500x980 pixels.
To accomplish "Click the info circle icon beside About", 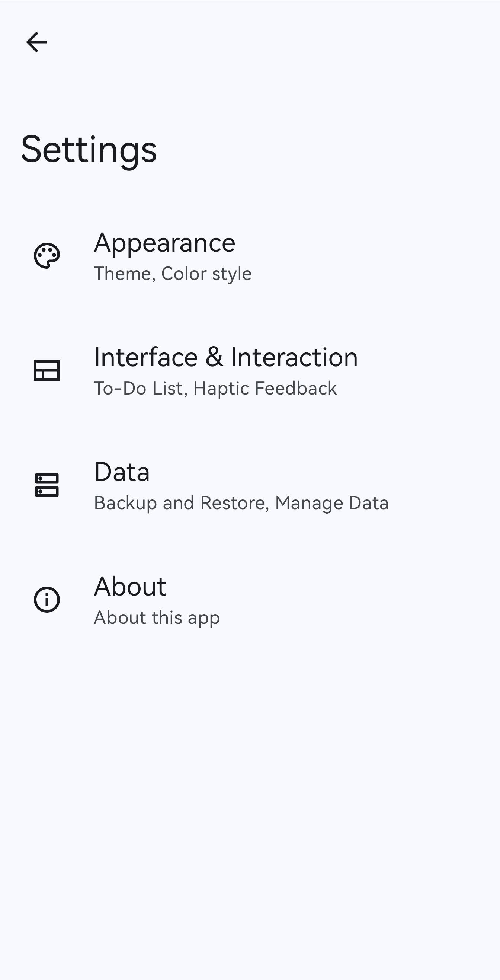I will click(x=47, y=600).
